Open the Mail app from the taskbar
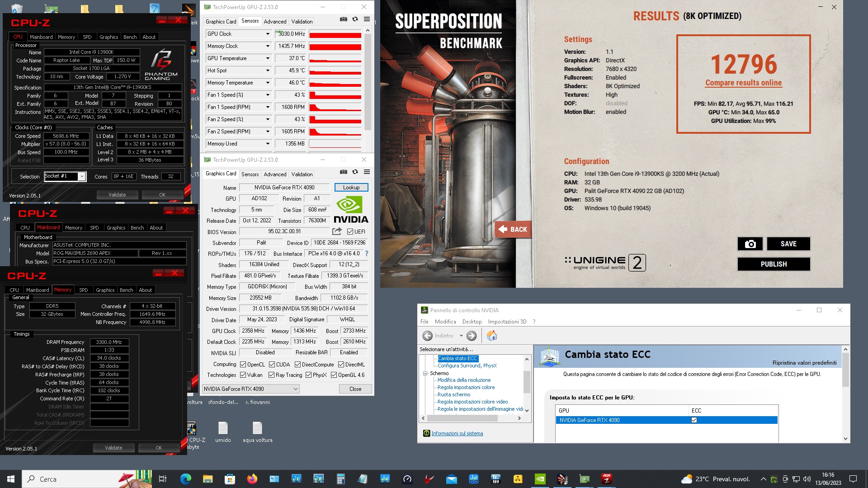This screenshot has height=488, width=868. click(451, 479)
